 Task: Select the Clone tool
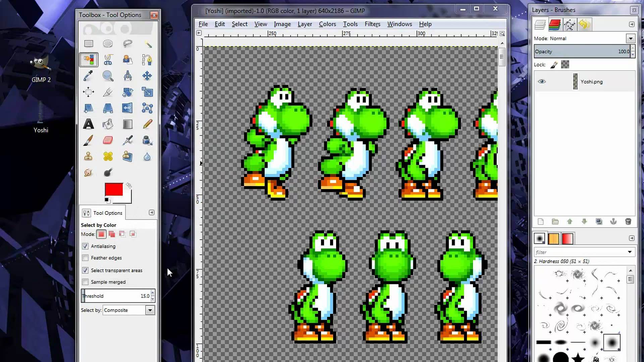click(88, 157)
